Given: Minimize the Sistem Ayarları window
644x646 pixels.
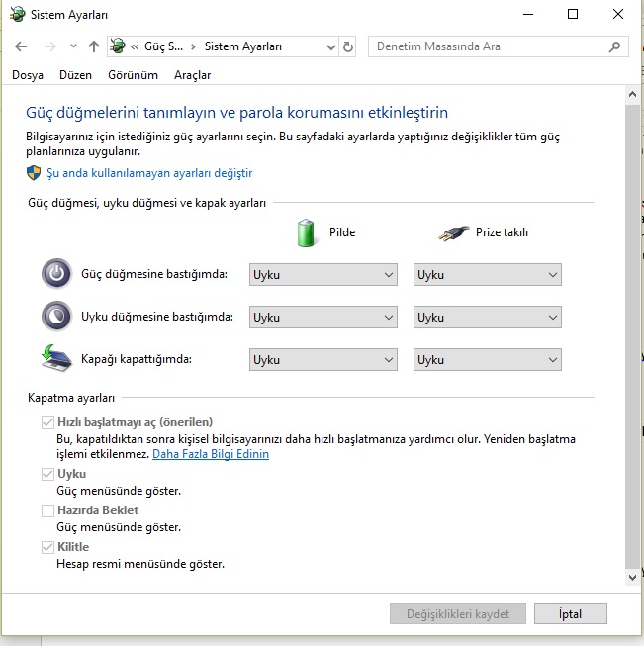Looking at the screenshot, I should [528, 15].
